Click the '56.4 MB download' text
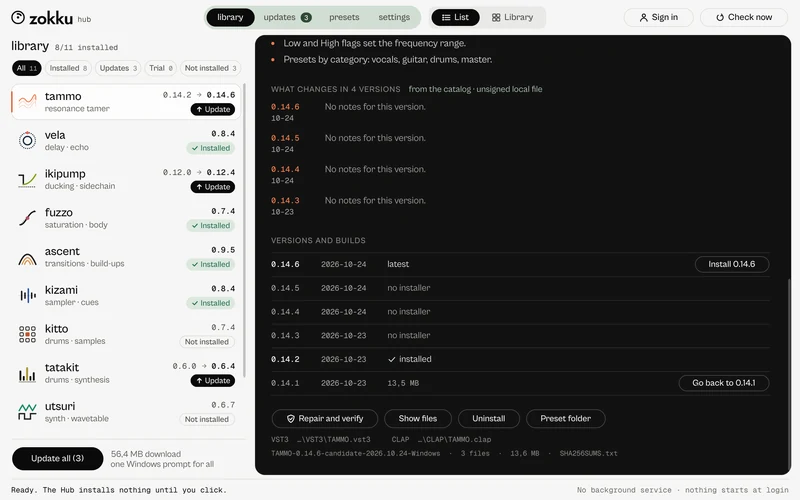 point(146,454)
